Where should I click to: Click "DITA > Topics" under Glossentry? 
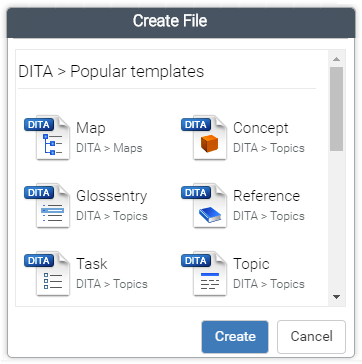(112, 216)
